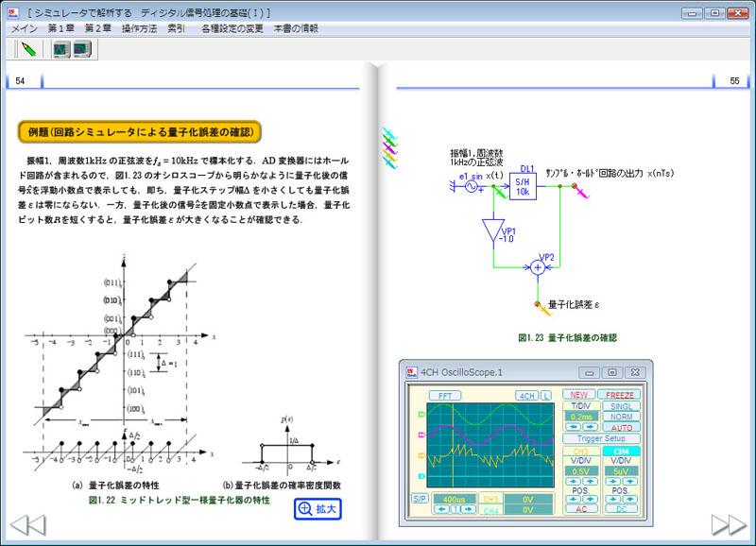Viewport: 756px width, 546px height.
Task: Click the yellow CH3 level marker
Action: pyautogui.click(x=421, y=455)
